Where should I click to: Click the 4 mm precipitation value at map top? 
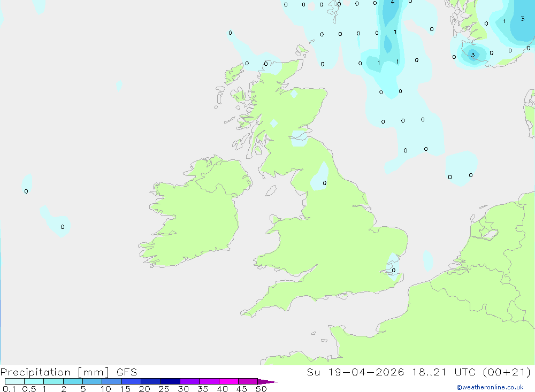tap(392, 2)
